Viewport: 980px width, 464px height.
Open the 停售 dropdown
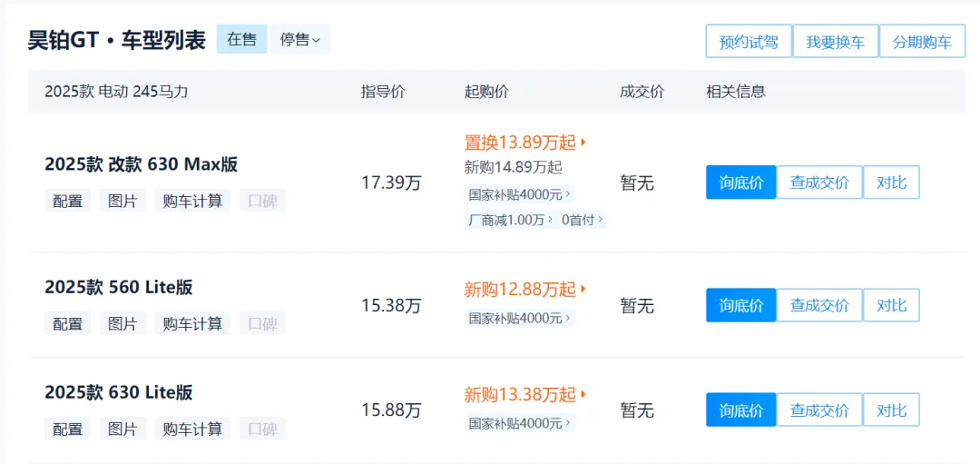pyautogui.click(x=299, y=40)
